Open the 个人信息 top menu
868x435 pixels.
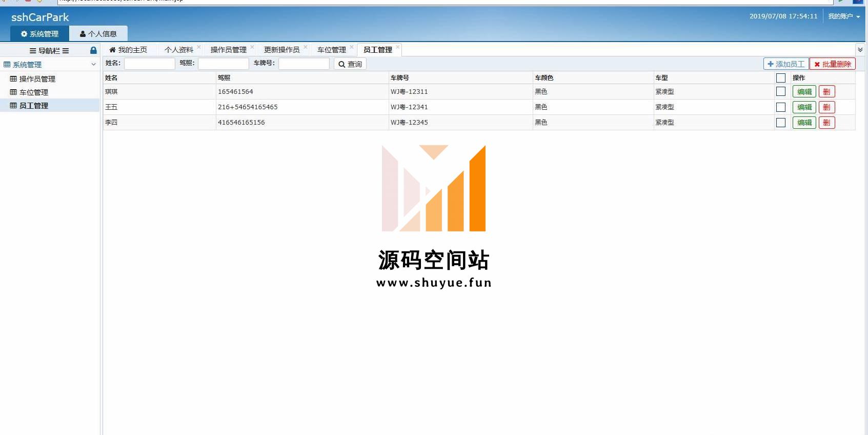pyautogui.click(x=98, y=34)
